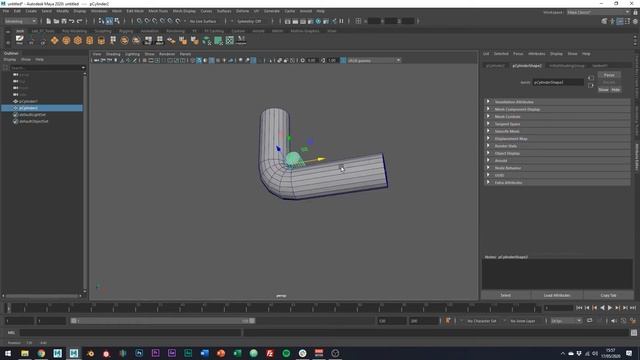Toggle the highlighted select by component mode
This screenshot has height=360, width=640.
[x=109, y=21]
